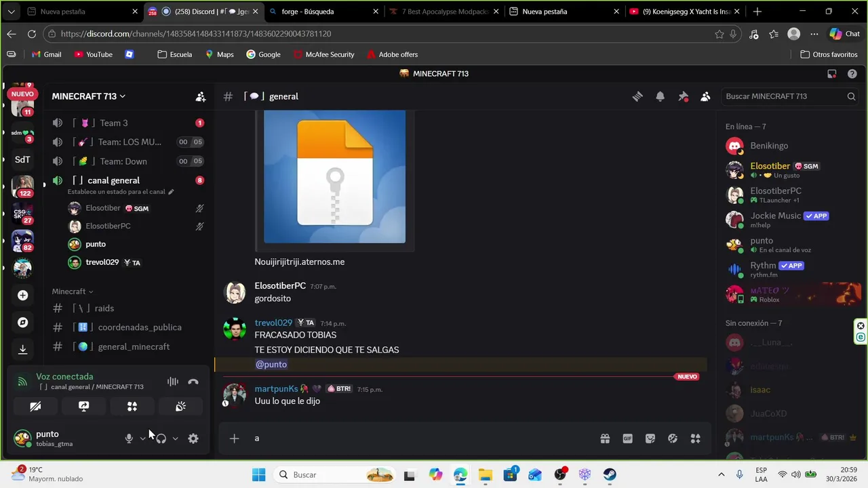Start an activity from the voice panel
868x488 pixels.
coord(132,406)
